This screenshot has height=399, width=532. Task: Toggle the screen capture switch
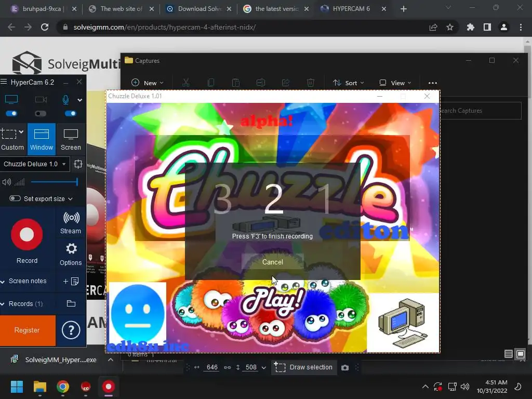(11, 113)
